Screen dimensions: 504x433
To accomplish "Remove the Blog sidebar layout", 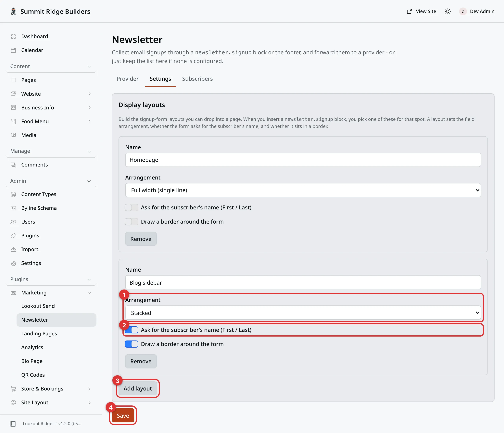I will [141, 361].
